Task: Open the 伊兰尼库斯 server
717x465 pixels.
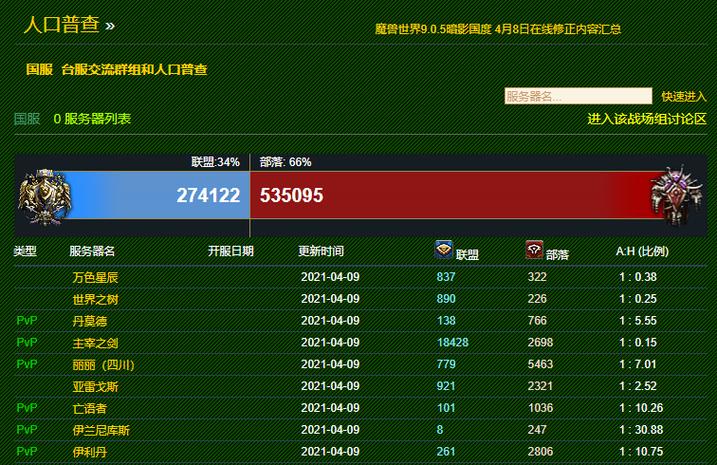Action: pos(101,430)
